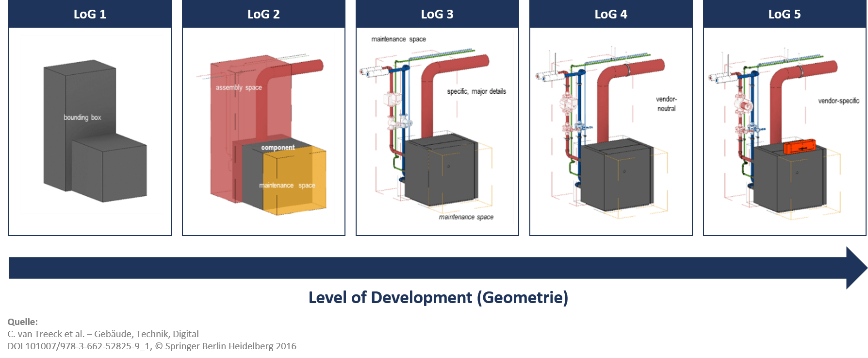Click the 'maintenance space' label in LoG 2

(287, 185)
